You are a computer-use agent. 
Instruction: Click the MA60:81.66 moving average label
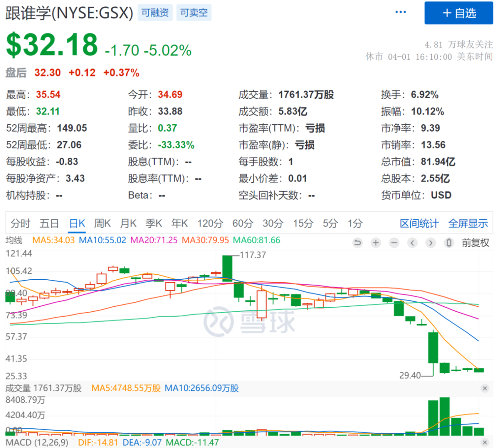click(257, 240)
